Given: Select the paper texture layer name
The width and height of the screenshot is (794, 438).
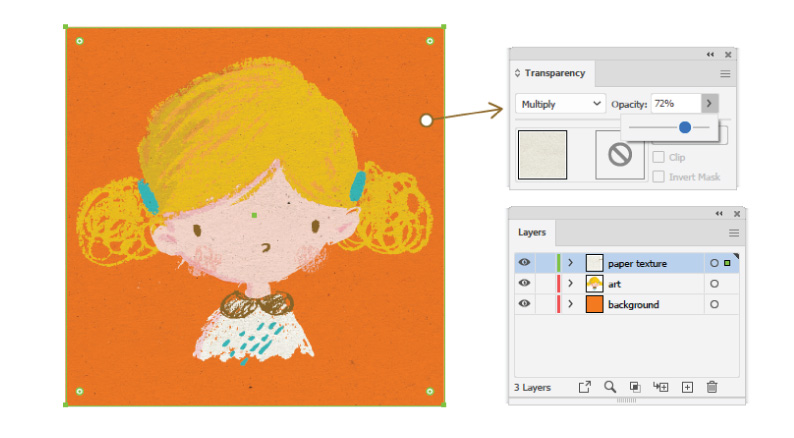Looking at the screenshot, I should coord(637,263).
